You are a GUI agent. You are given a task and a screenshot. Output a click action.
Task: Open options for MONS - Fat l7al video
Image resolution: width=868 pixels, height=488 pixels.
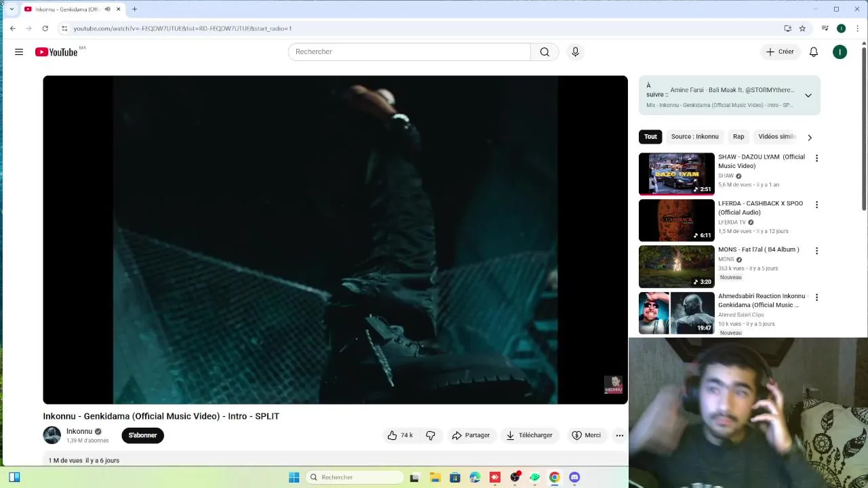[816, 251]
